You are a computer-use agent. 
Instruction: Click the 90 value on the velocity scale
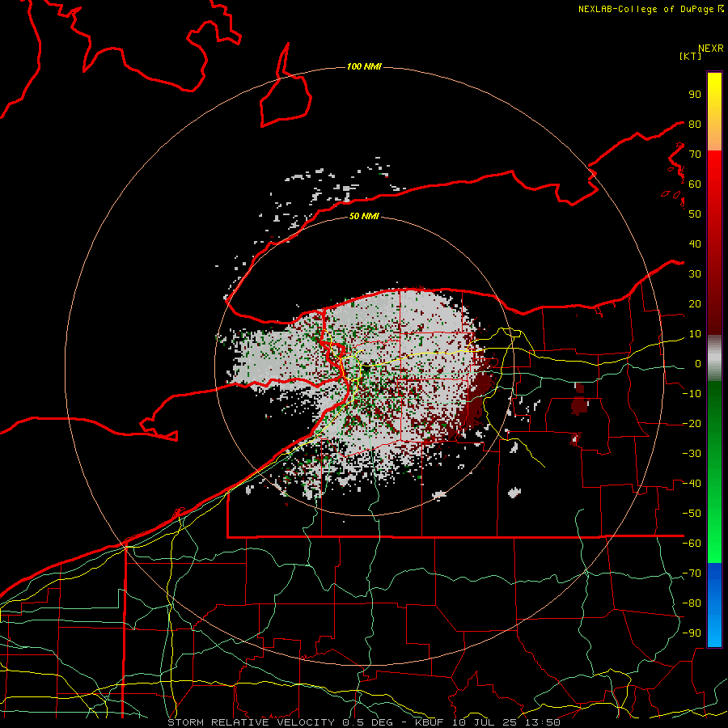point(695,95)
